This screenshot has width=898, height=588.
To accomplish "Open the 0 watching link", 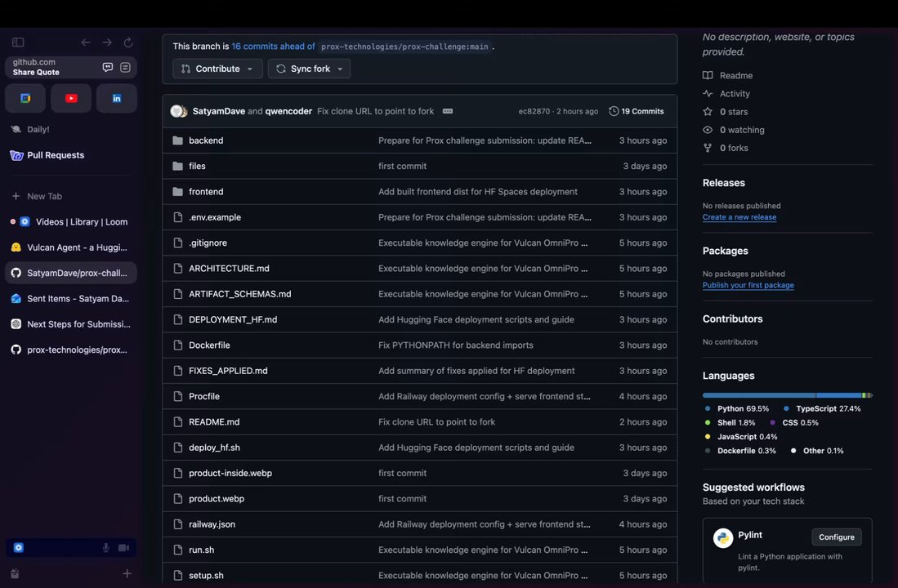I will pyautogui.click(x=734, y=130).
